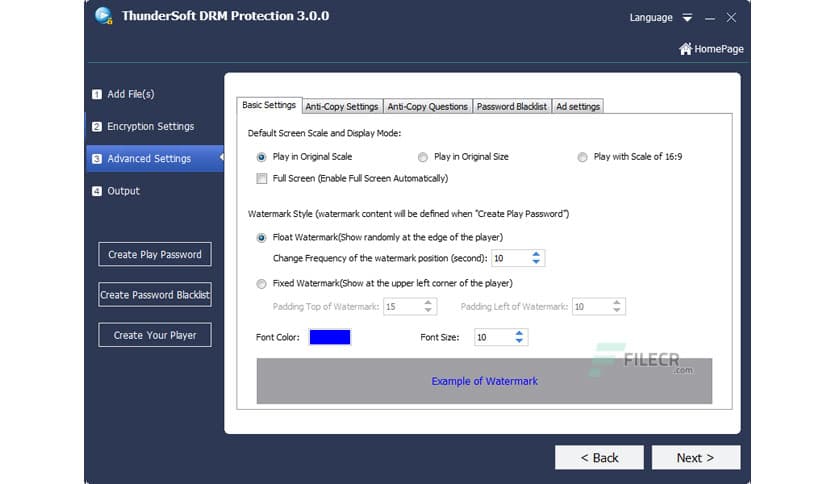Decrease watermark change frequency with down arrow
The width and height of the screenshot is (836, 484).
tap(536, 262)
